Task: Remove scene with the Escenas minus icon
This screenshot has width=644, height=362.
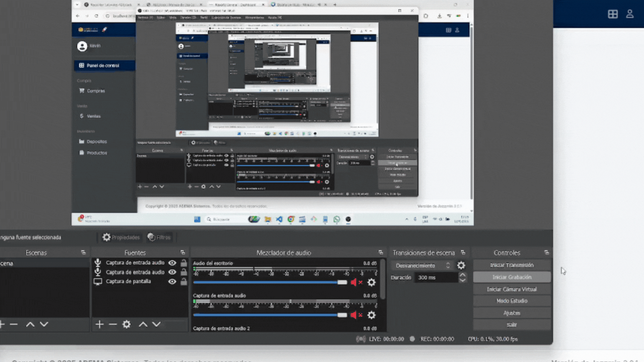Action: click(x=14, y=325)
